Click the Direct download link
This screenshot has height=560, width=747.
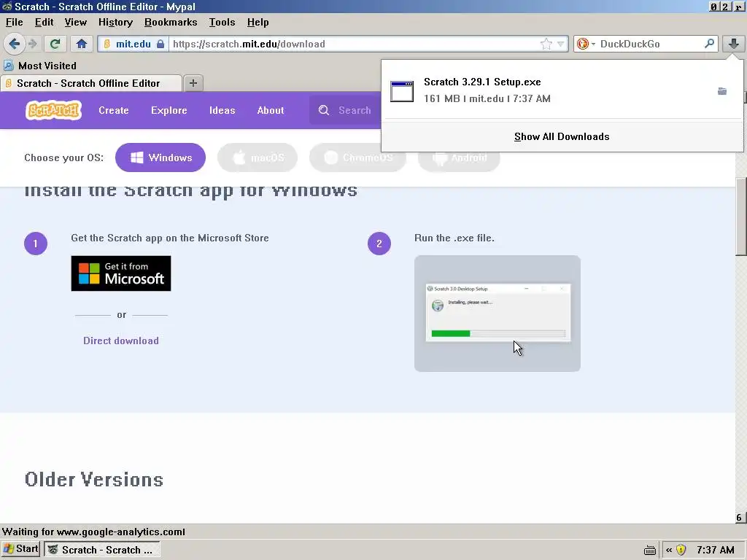pos(121,341)
